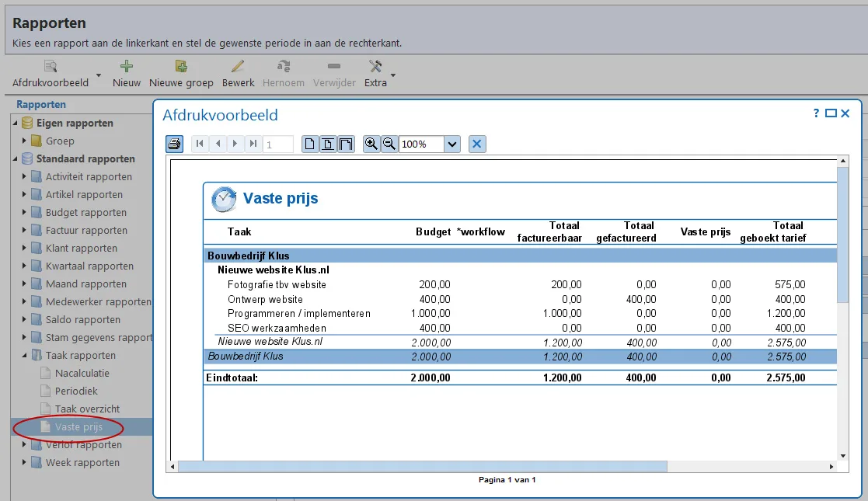The image size is (868, 501).
Task: Click the Bewerk pencil icon
Action: click(x=238, y=67)
